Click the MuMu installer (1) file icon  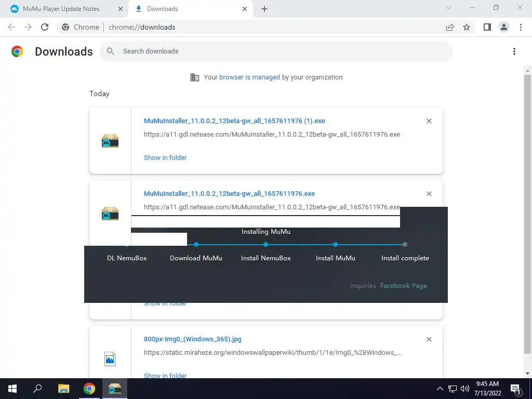tap(110, 140)
